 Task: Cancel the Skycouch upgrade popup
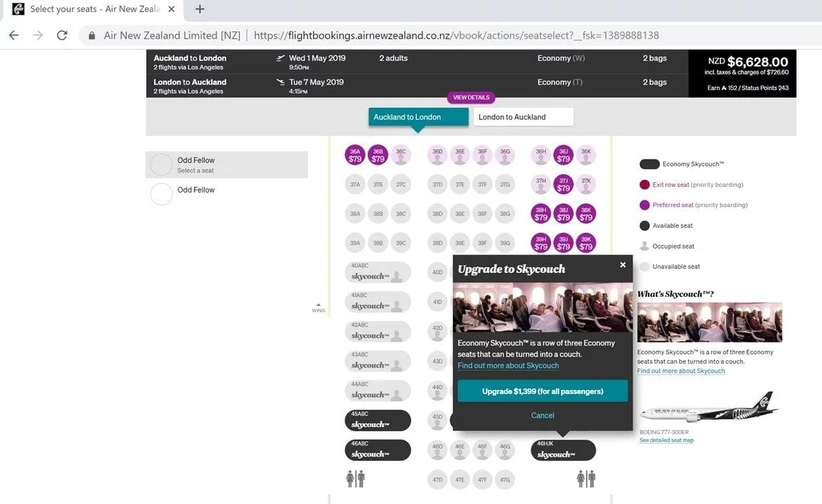click(x=543, y=416)
